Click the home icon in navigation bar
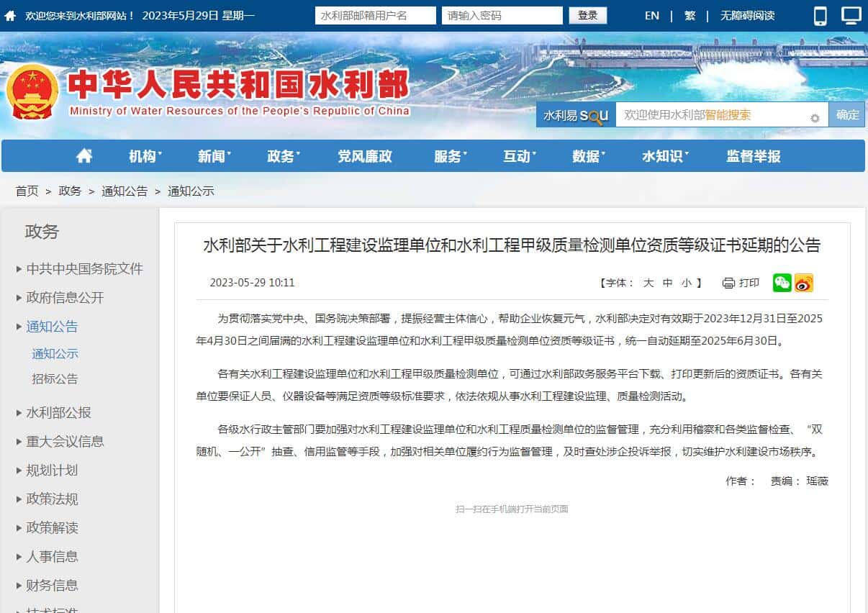The image size is (868, 613). click(x=84, y=156)
